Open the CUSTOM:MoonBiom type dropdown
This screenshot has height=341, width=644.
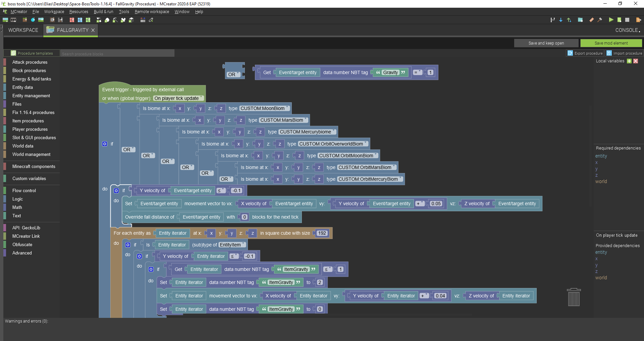[264, 108]
